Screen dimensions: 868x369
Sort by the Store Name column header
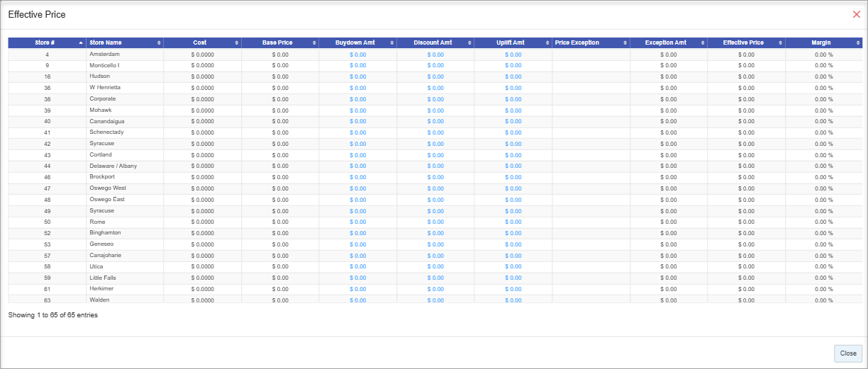pos(124,43)
